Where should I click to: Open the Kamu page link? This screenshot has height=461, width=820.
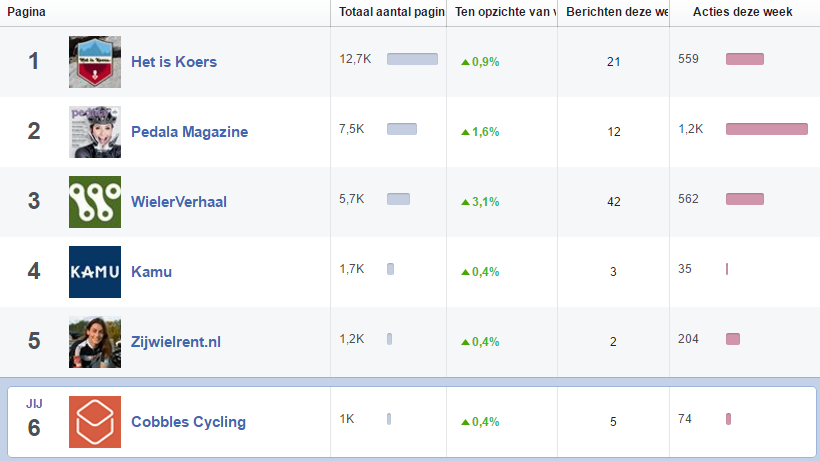(x=151, y=272)
